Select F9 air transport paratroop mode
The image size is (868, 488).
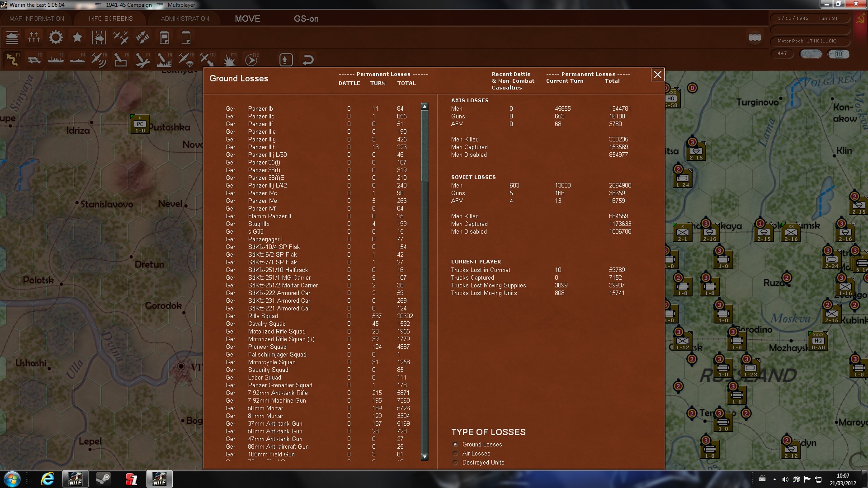[x=186, y=60]
